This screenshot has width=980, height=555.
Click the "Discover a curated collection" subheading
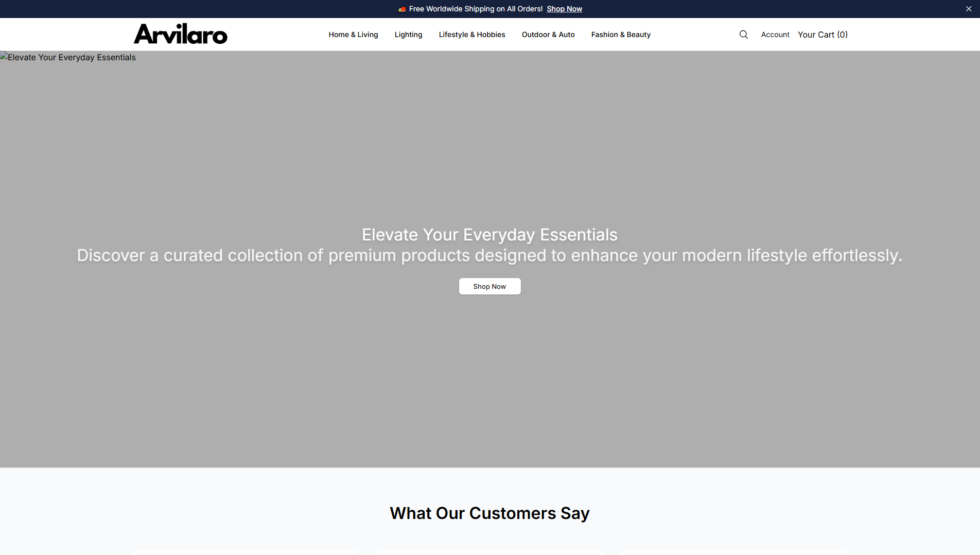489,255
